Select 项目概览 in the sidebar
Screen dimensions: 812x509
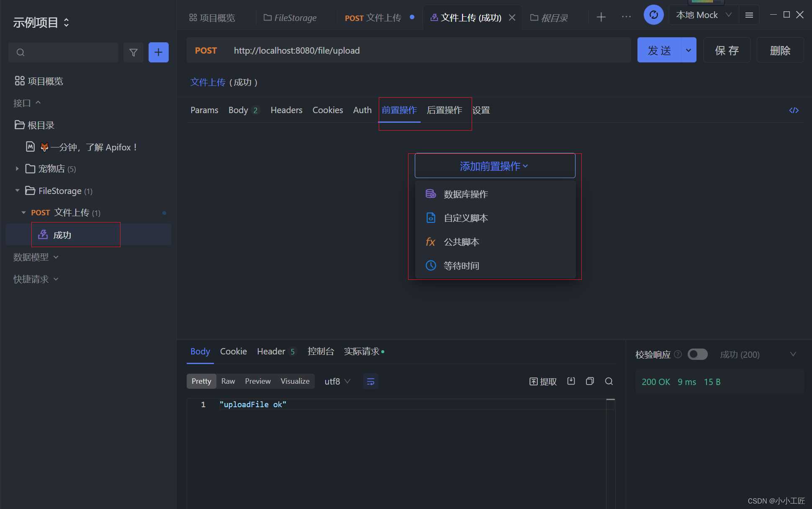[x=39, y=81]
